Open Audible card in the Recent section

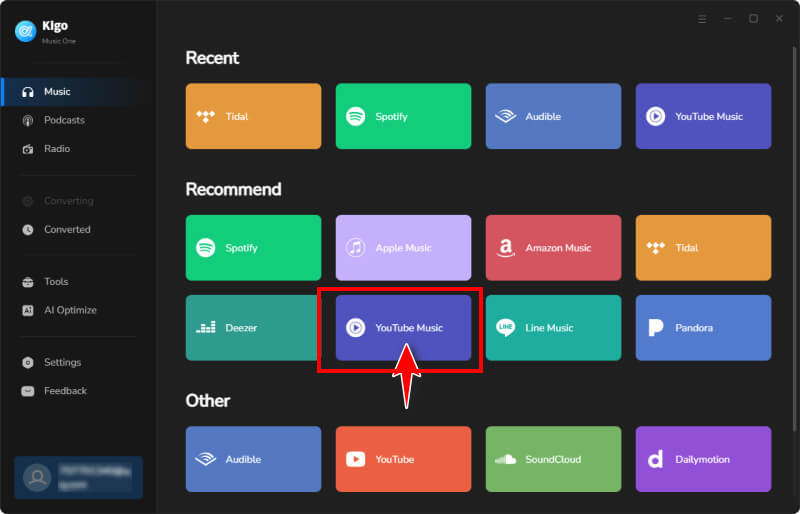[x=554, y=116]
